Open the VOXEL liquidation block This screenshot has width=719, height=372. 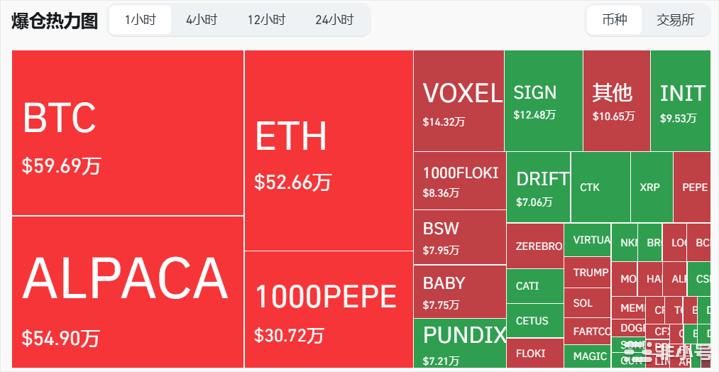(459, 100)
